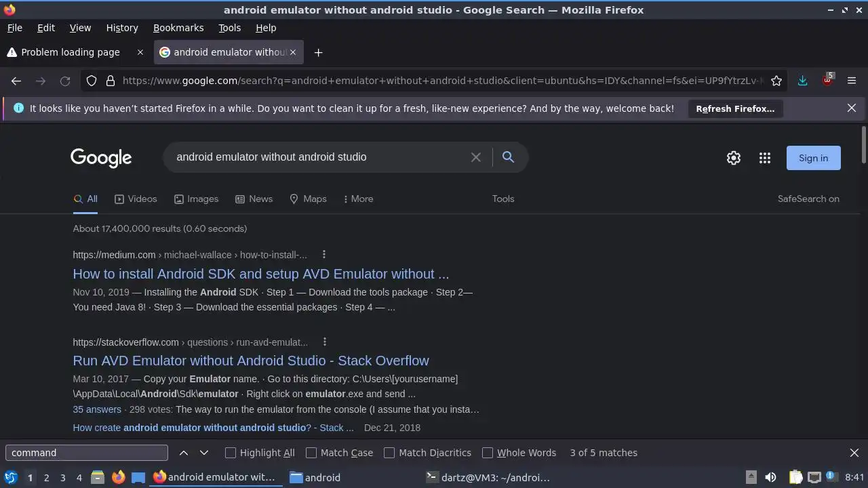Open Google quick settings gear
Screen dimensions: 868x488
tap(734, 158)
